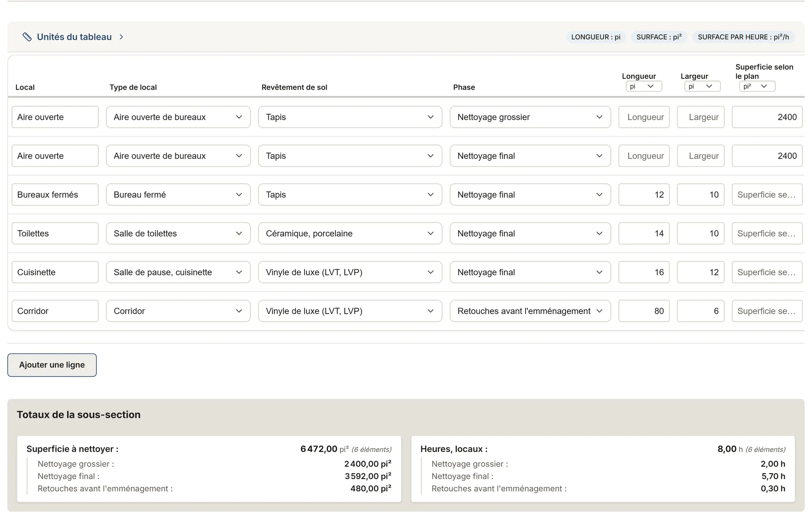812x519 pixels.
Task: Click the Retouches avant l'emménagement 0,30 h value
Action: click(x=773, y=489)
